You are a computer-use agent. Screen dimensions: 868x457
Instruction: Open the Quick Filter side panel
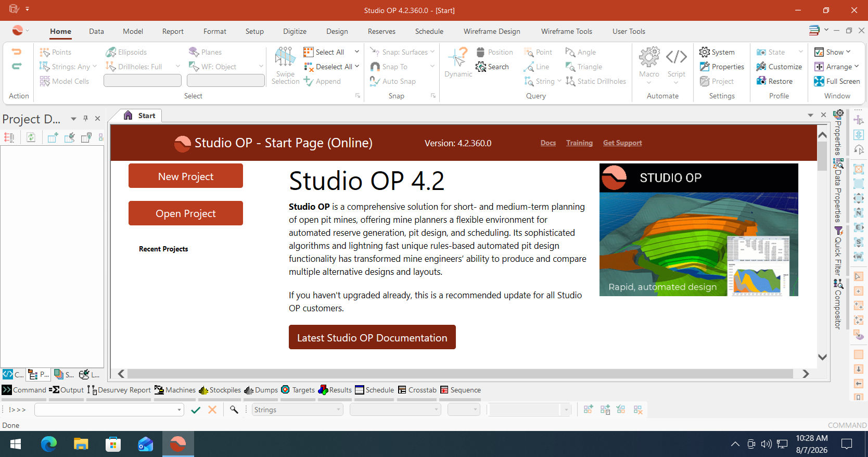pos(838,251)
